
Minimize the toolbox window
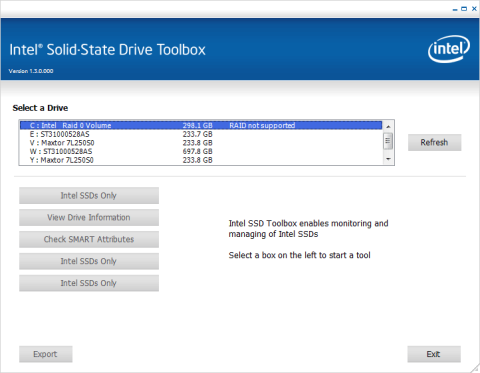[x=455, y=9]
